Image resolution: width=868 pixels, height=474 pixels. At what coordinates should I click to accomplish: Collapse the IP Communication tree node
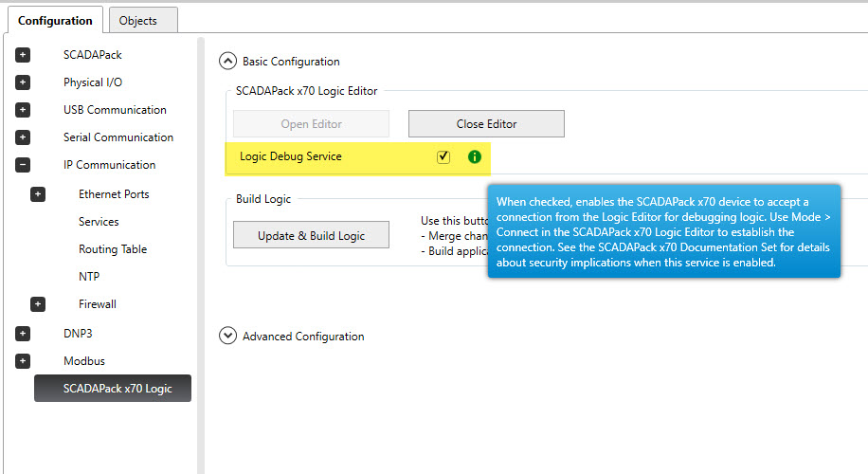[23, 165]
